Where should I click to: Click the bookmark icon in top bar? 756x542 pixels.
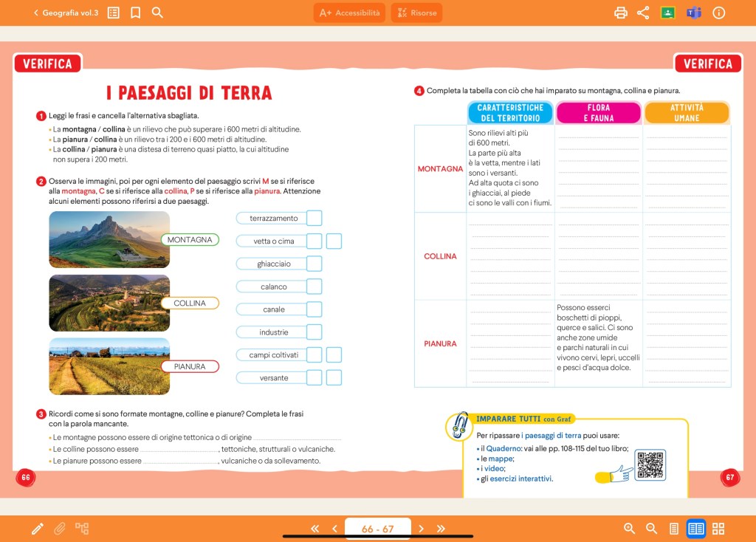[x=135, y=13]
